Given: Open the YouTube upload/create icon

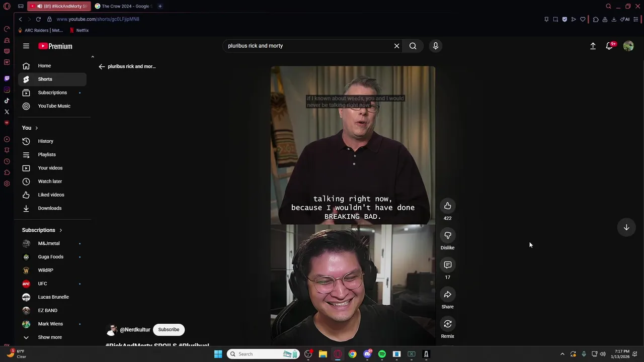Looking at the screenshot, I should coord(593,46).
